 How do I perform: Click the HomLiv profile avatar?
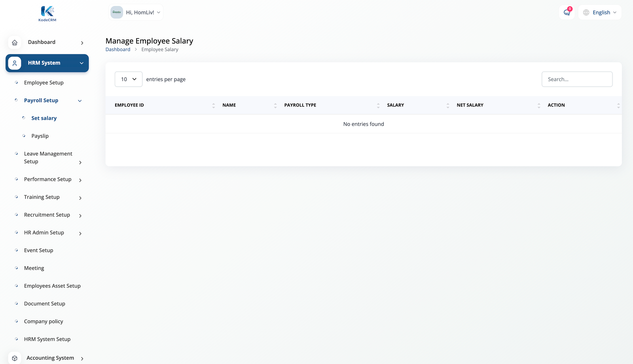[x=117, y=12]
